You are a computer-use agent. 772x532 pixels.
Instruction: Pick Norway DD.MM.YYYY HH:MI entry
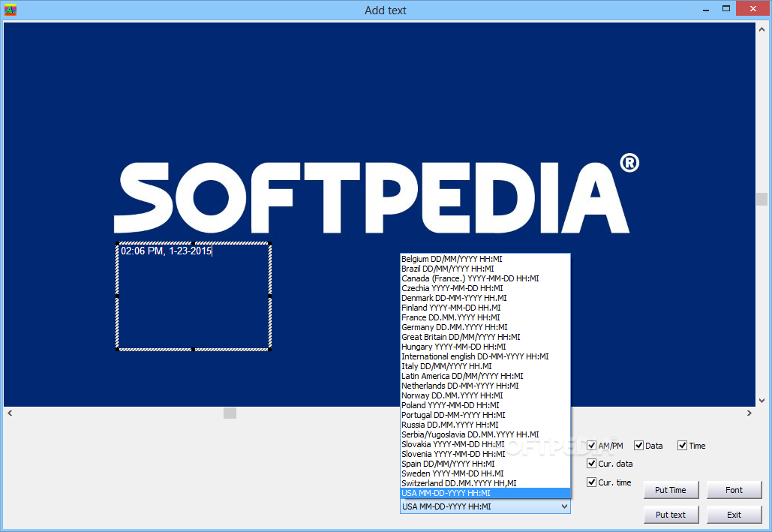pyautogui.click(x=485, y=395)
